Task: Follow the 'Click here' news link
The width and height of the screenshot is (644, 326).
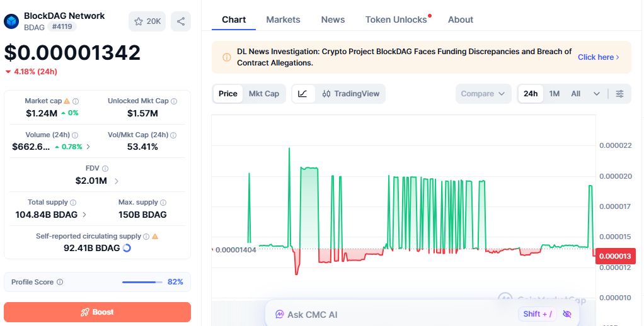Action: click(599, 57)
